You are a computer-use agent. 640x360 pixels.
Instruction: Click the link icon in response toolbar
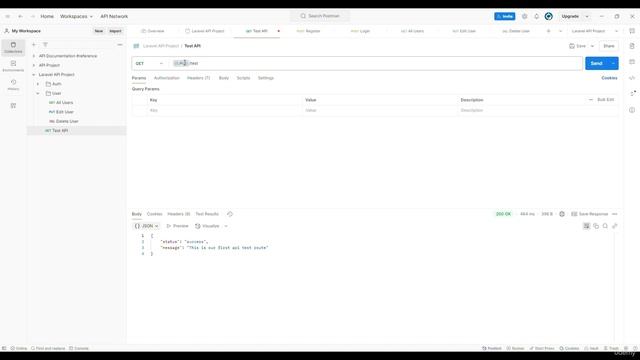(615, 226)
